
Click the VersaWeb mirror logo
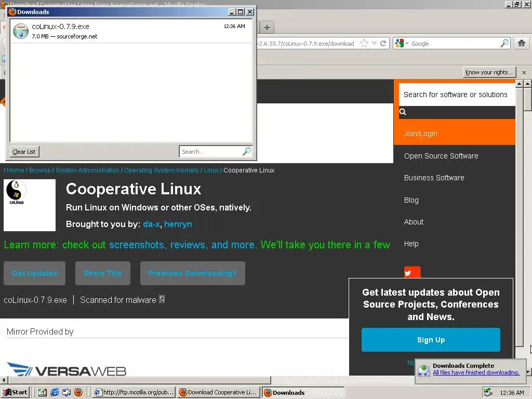tap(67, 370)
